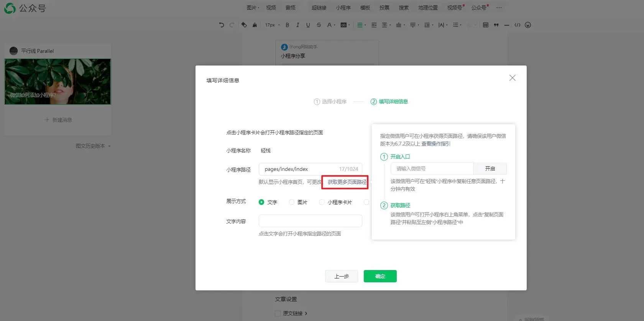Toggle bold text formatting
644x321 pixels.
287,25
